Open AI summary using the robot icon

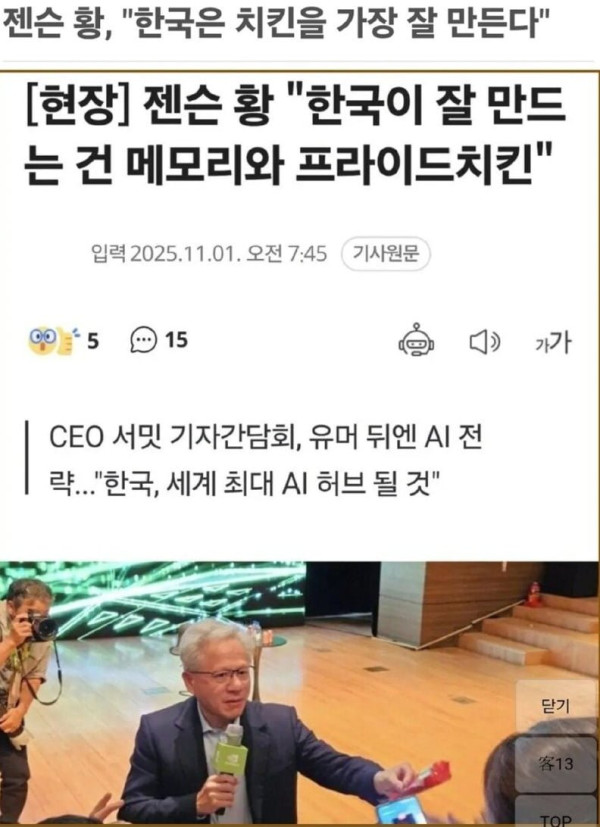pyautogui.click(x=416, y=340)
